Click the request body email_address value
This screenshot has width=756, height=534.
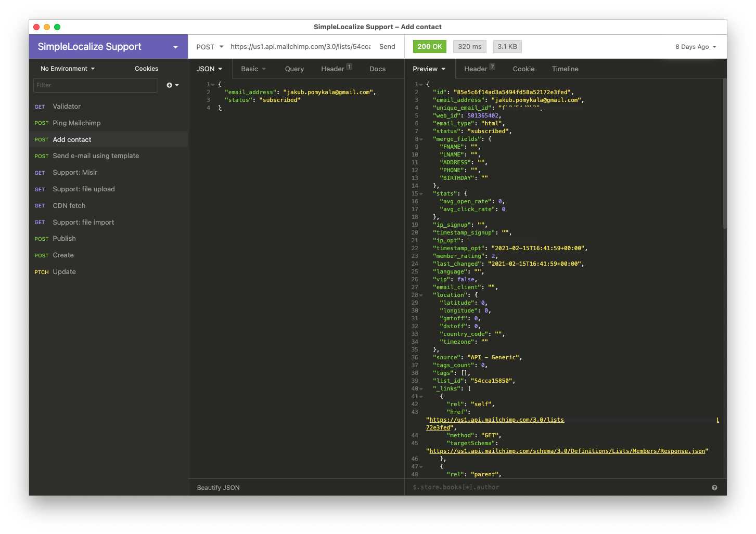[328, 93]
